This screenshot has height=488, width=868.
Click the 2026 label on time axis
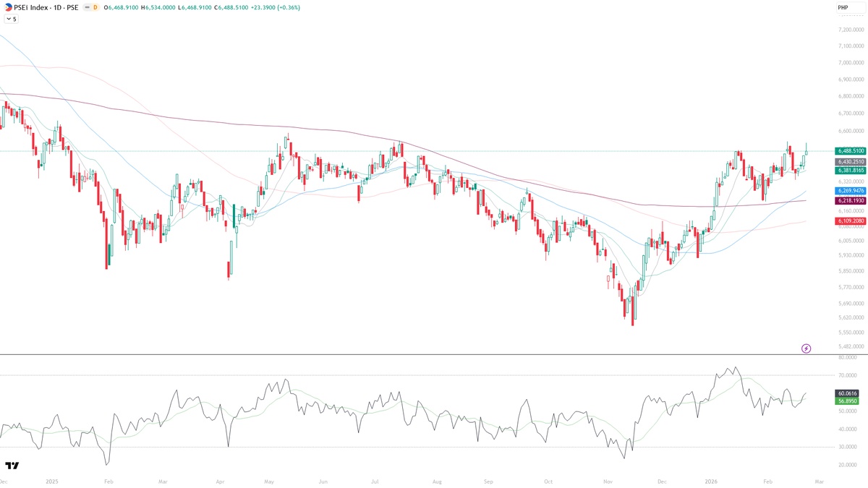(711, 479)
